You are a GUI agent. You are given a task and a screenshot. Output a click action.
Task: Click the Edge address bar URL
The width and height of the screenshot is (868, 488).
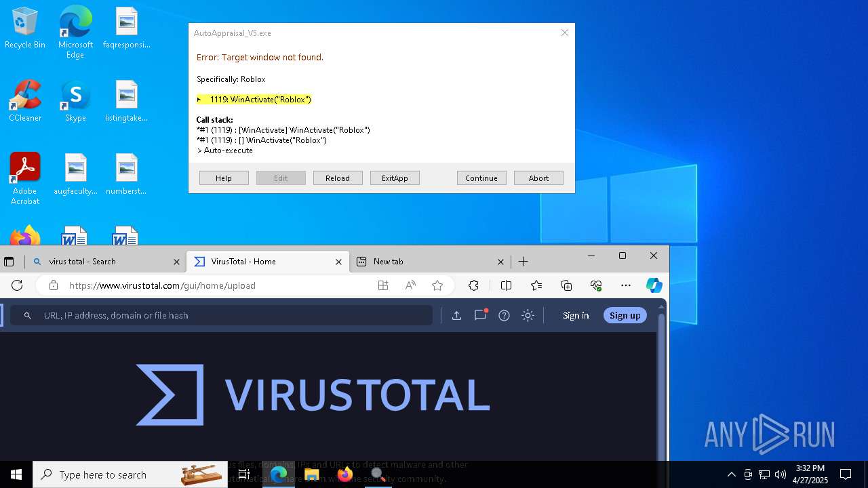click(162, 285)
